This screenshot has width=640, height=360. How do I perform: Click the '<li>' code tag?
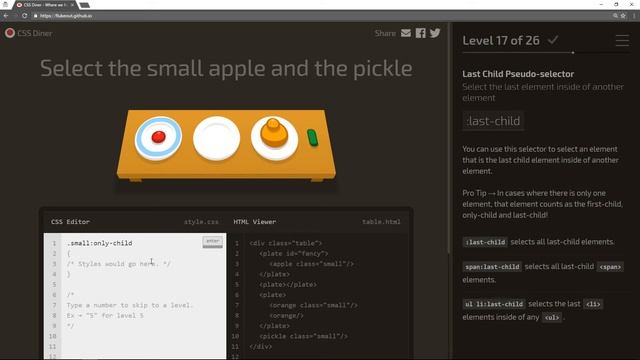coord(593,304)
